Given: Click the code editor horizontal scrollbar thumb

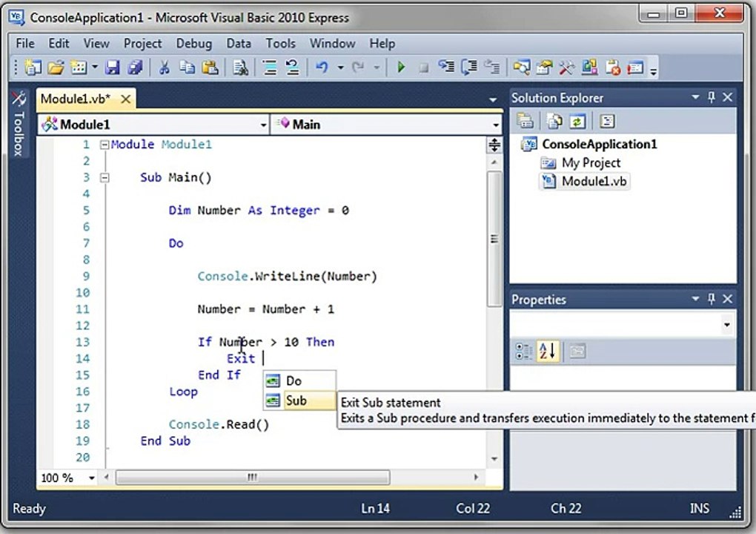Looking at the screenshot, I should [x=253, y=478].
